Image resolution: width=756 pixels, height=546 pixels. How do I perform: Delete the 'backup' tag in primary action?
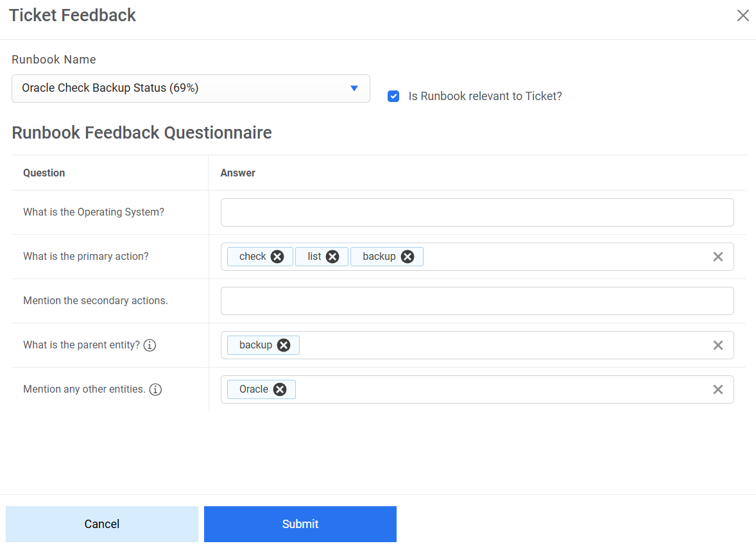[408, 257]
